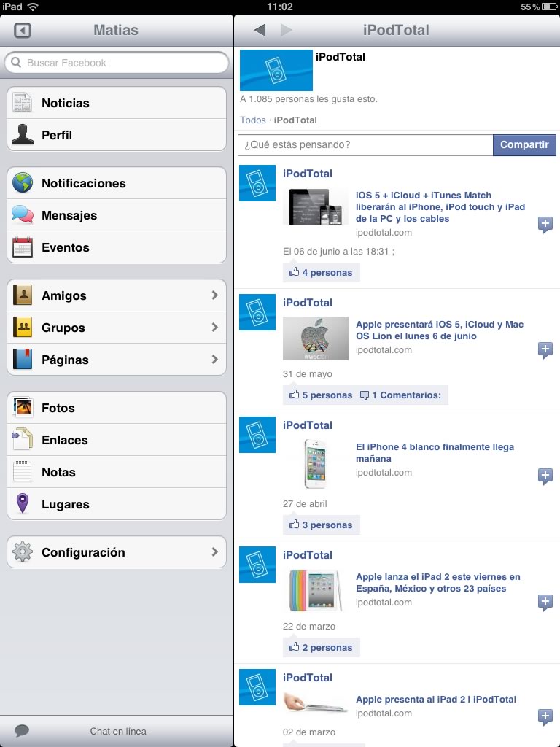560x747 pixels.
Task: Open Perfil silhouette icon
Action: pyautogui.click(x=23, y=135)
